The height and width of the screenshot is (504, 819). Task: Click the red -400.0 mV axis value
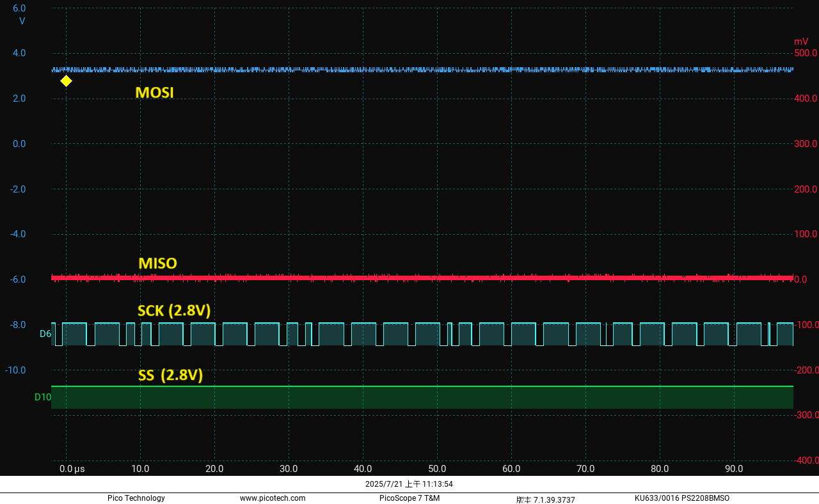(x=806, y=461)
